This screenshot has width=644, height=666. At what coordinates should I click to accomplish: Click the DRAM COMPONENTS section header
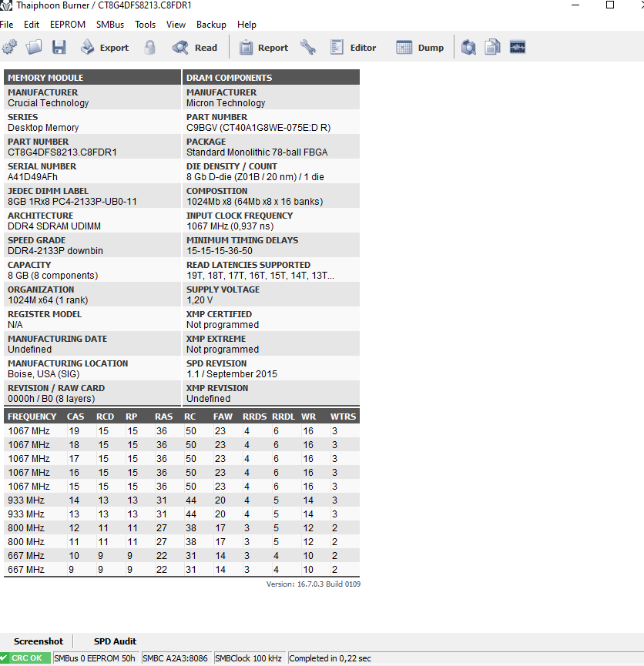click(x=271, y=77)
